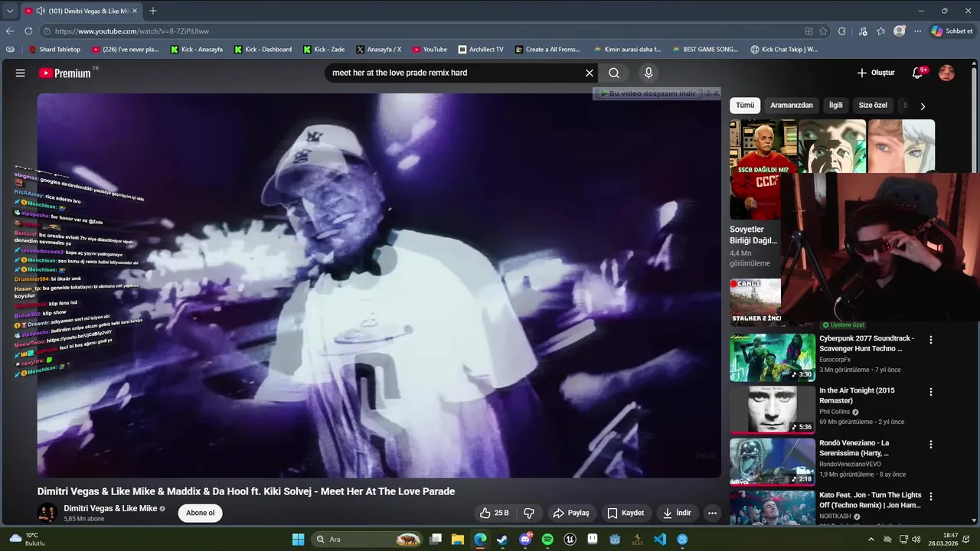Open Steam from the taskbar

point(502,540)
